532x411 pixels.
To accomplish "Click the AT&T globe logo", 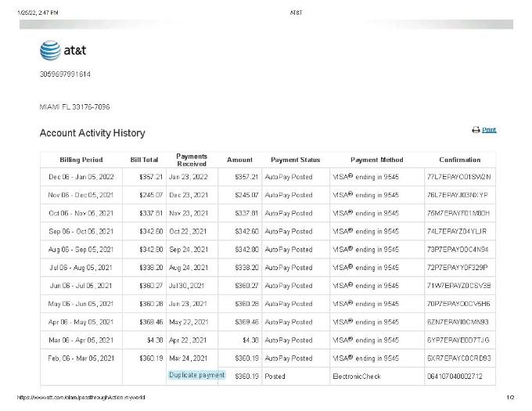I will coord(50,50).
